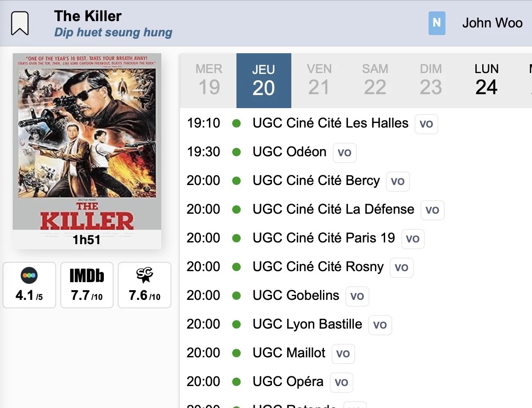This screenshot has width=532, height=408.
Task: Select the VEN 21 date tab
Action: point(319,80)
